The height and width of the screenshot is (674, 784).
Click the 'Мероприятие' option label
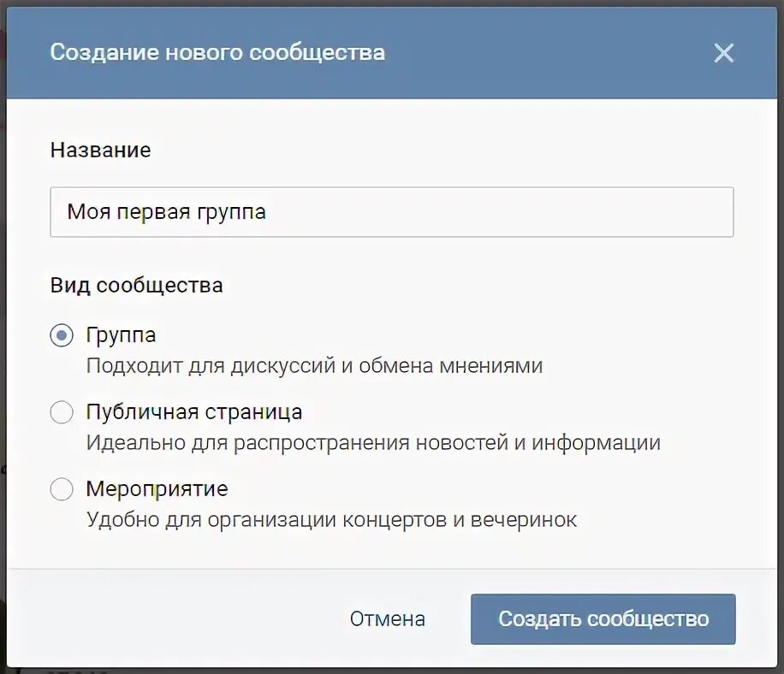click(157, 489)
